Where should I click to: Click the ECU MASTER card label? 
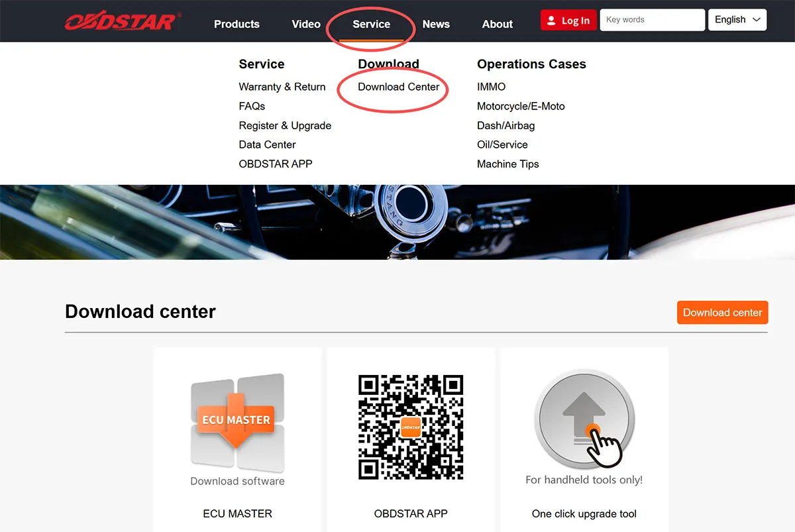(x=237, y=513)
